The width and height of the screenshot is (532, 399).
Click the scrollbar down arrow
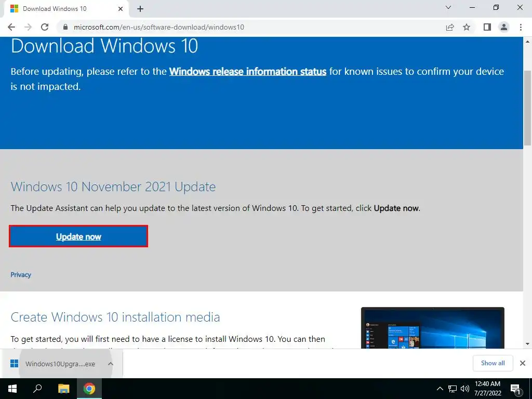coord(528,344)
